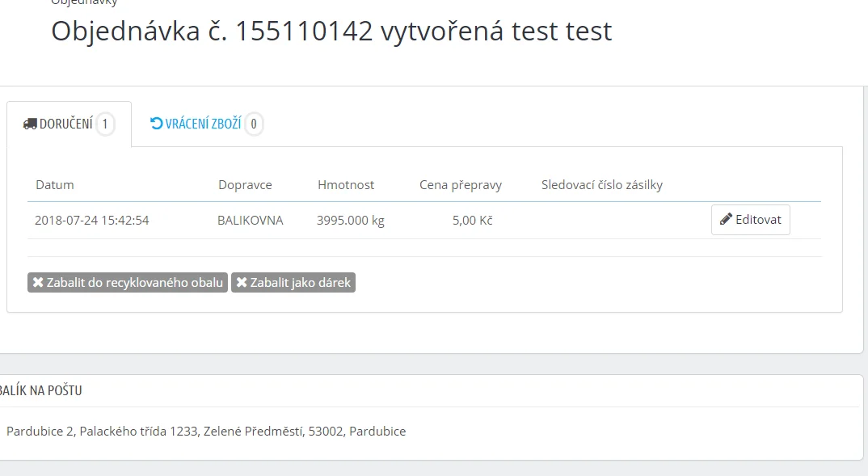
Task: Select the BALIKOVNA carrier cell
Action: pos(251,220)
